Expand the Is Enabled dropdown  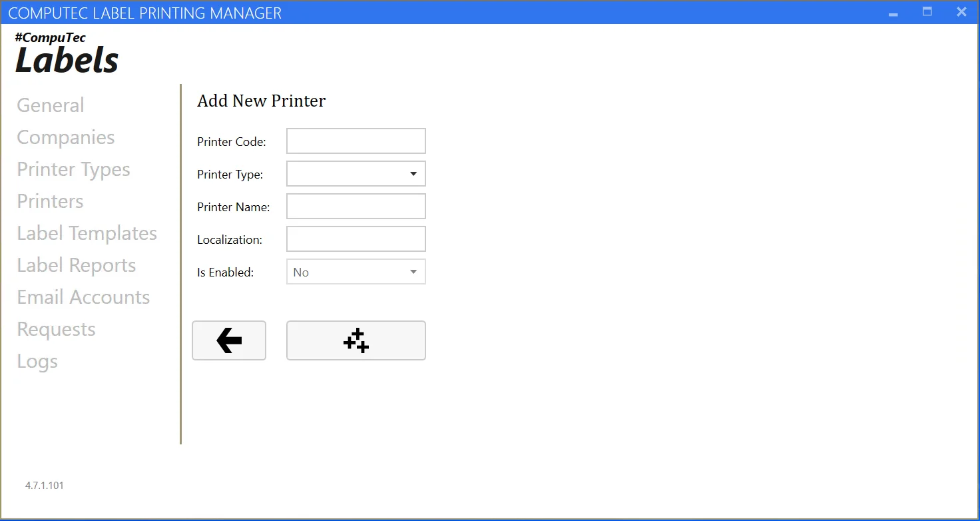[356, 272]
